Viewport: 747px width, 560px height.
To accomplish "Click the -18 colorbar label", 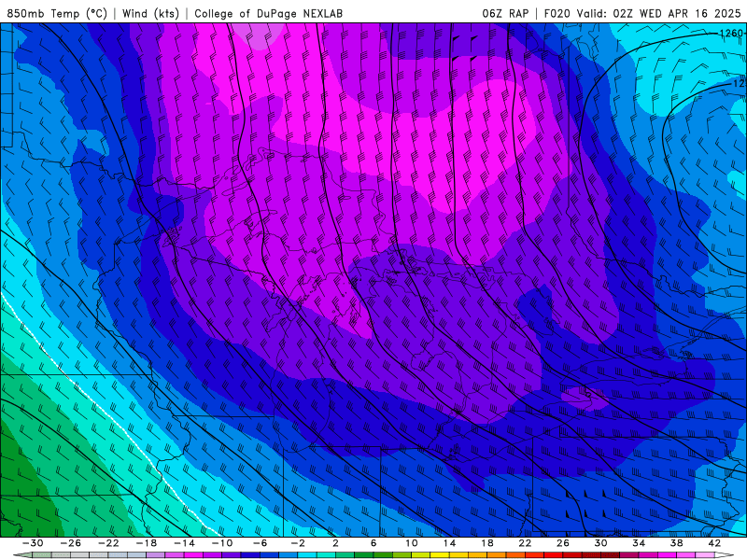I will point(147,543).
